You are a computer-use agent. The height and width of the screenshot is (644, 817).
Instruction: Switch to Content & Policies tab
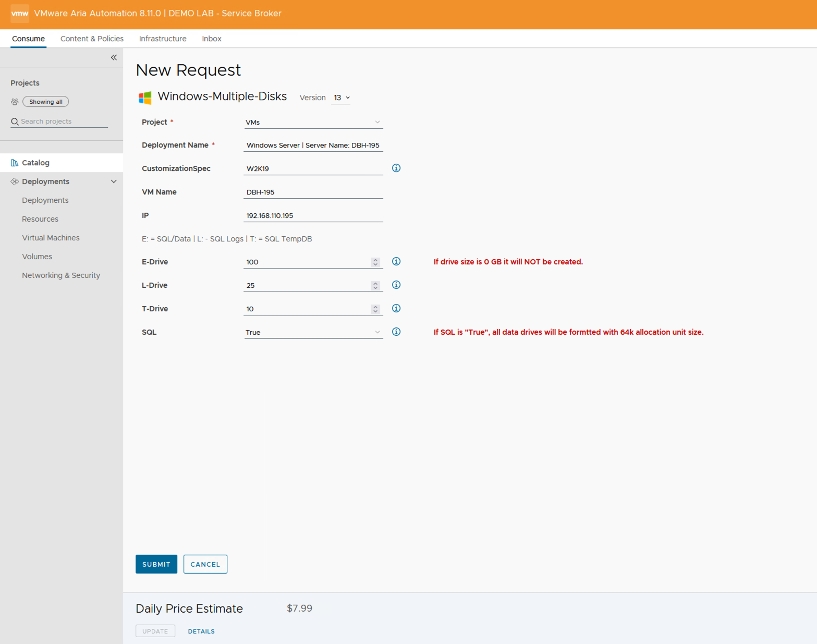point(92,39)
